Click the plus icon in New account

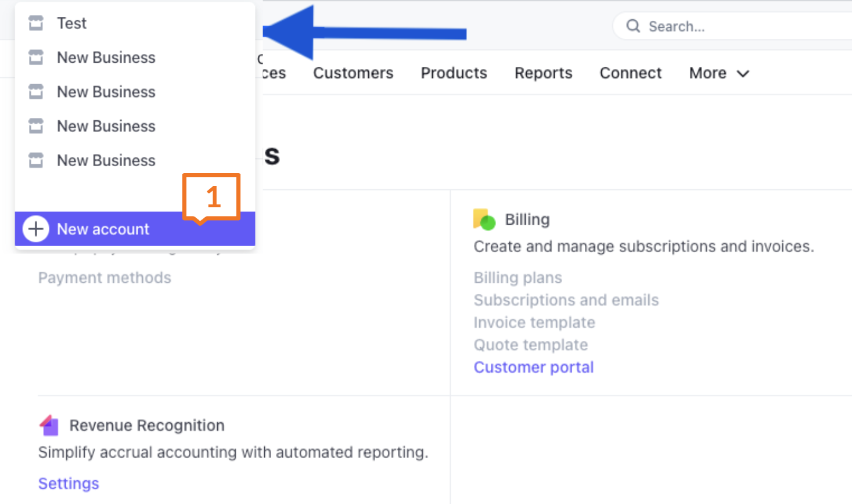(x=36, y=229)
